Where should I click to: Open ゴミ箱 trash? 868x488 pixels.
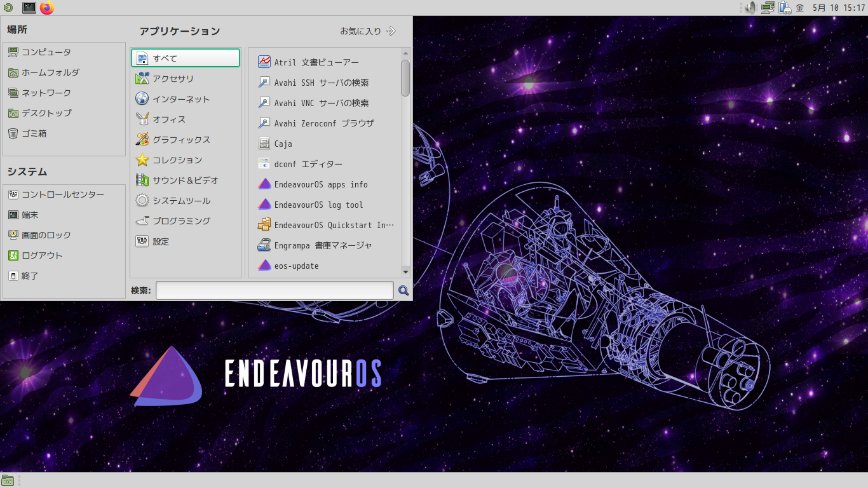click(64, 133)
